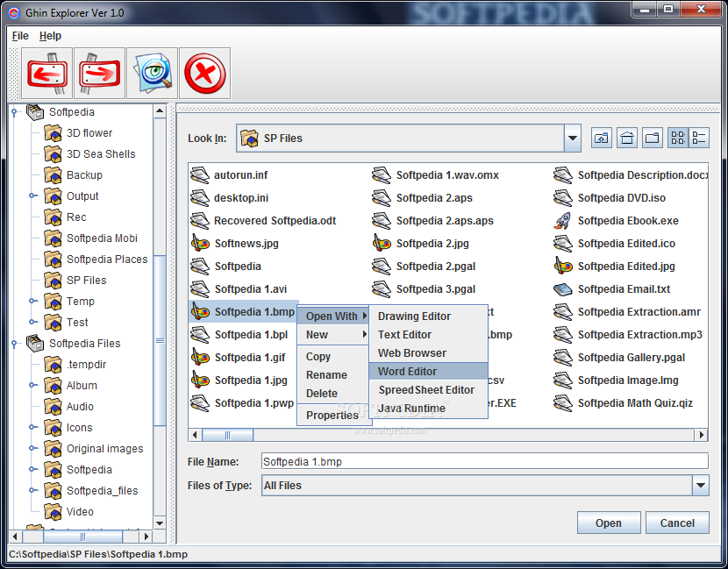Open the Help menu
This screenshot has width=728, height=569.
click(x=50, y=36)
